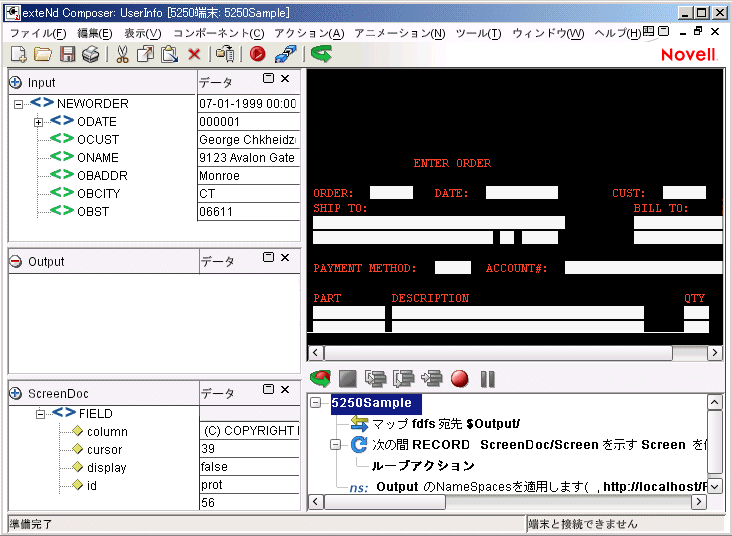Click the Monroe data cell
This screenshot has width=732, height=536.
click(248, 176)
